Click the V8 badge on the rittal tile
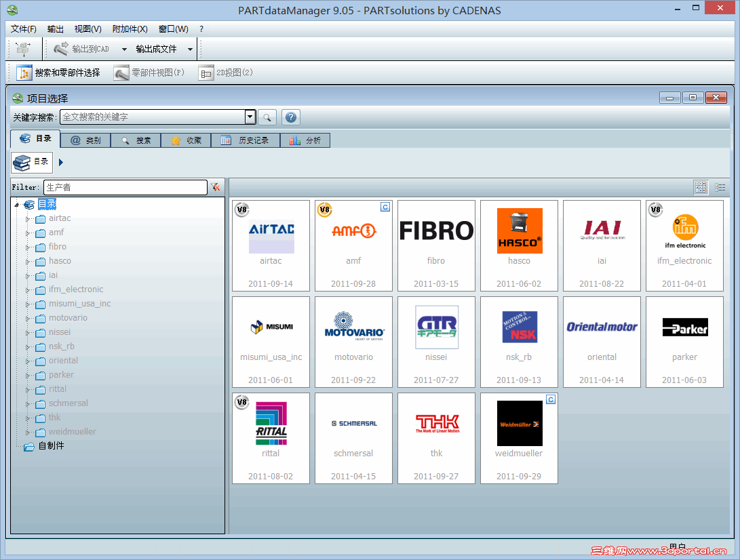 pyautogui.click(x=241, y=402)
